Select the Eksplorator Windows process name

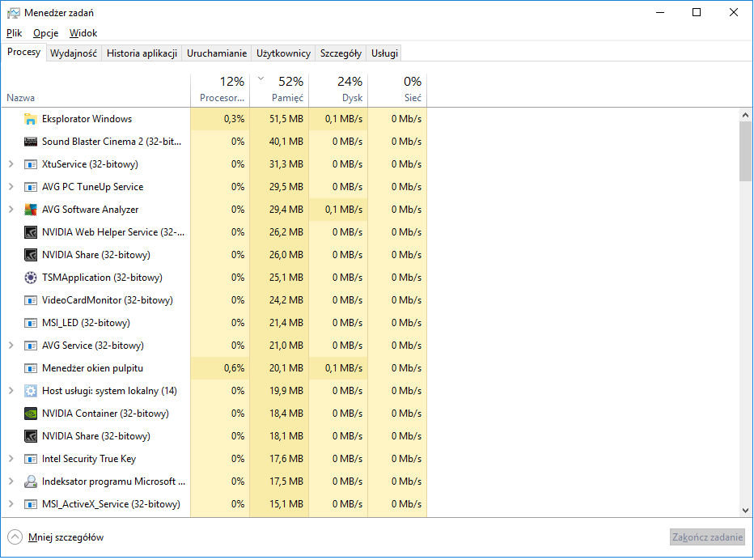(x=87, y=119)
